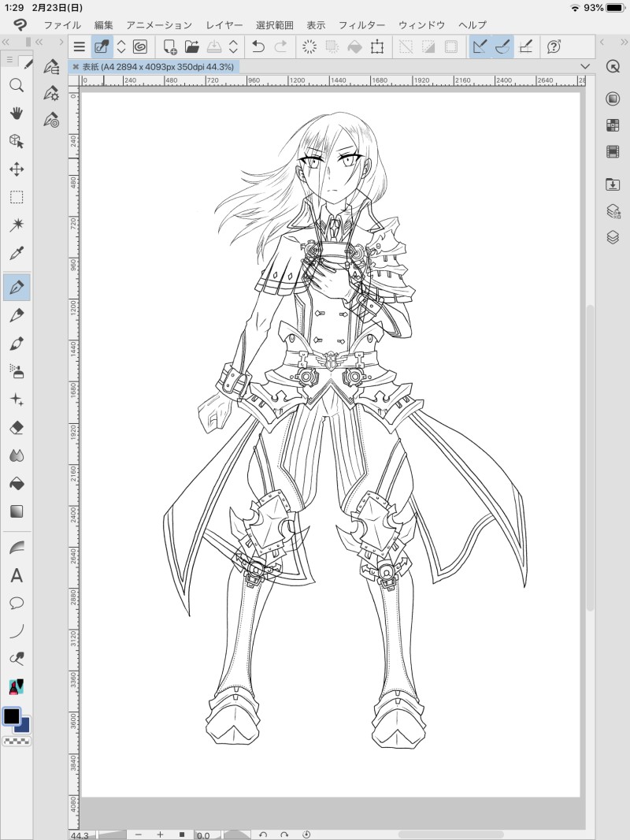
Task: Open the ファイル menu
Action: [62, 25]
